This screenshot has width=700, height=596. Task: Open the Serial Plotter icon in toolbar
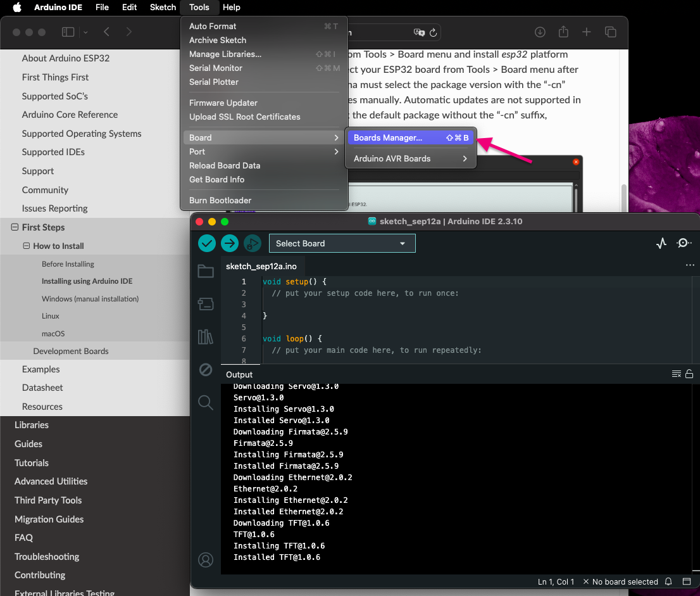[x=661, y=243]
